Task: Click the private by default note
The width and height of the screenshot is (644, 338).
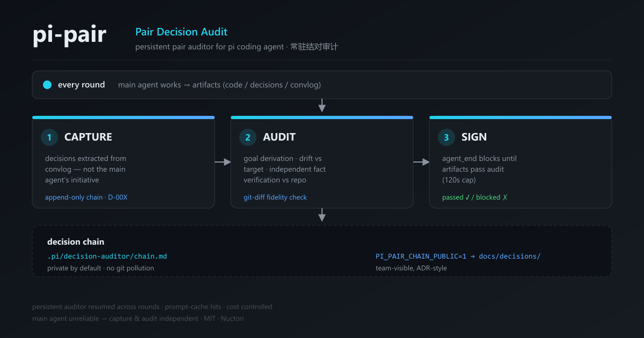Action: (x=100, y=268)
